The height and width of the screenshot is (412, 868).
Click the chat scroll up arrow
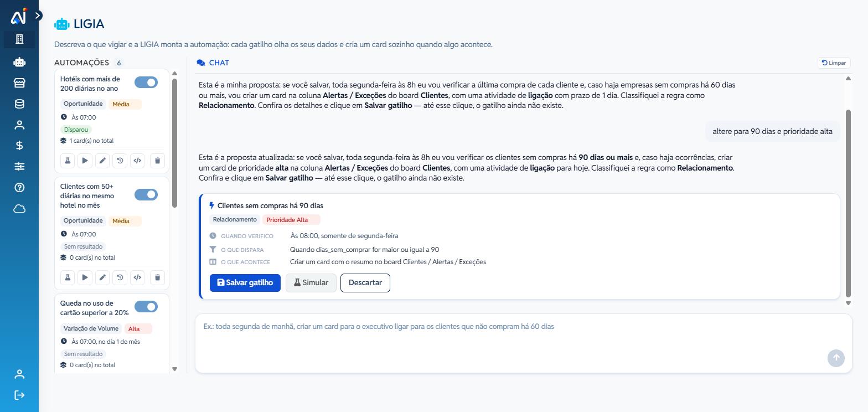848,79
